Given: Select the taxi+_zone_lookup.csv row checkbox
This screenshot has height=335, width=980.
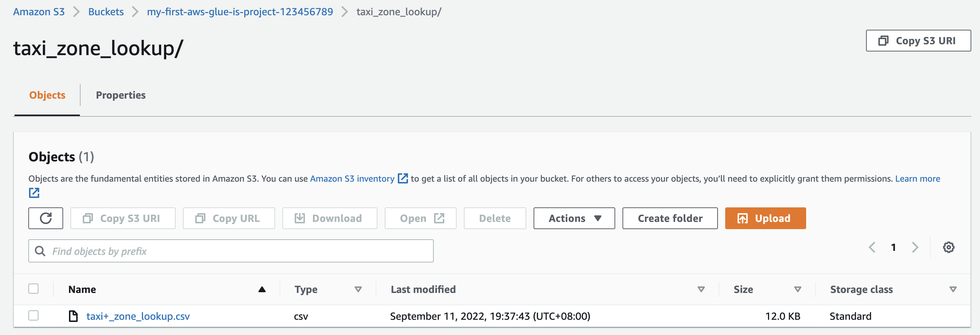Looking at the screenshot, I should point(33,315).
